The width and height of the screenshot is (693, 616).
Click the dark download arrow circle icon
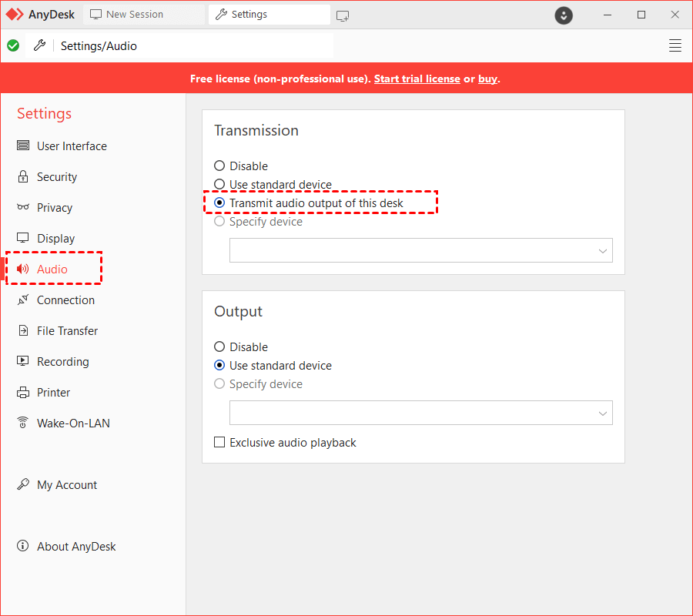click(x=564, y=15)
